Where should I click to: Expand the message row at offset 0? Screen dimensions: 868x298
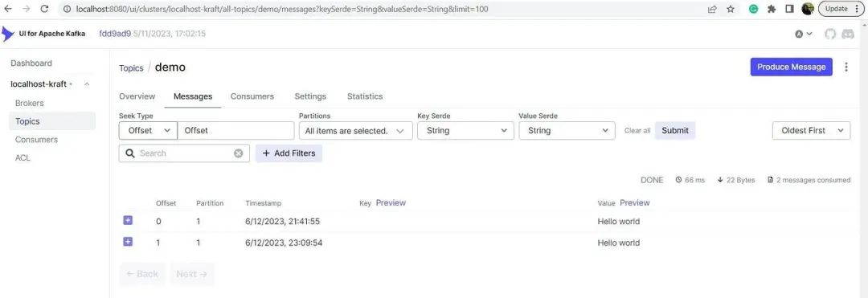(x=128, y=221)
